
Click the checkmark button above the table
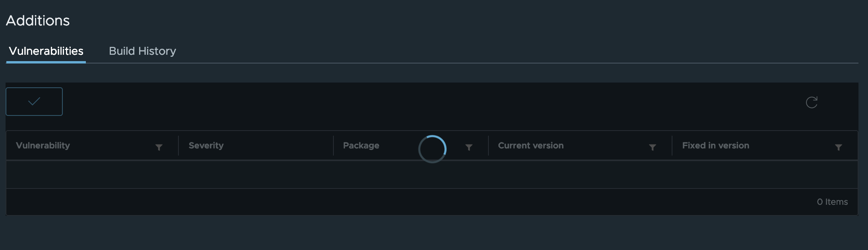pos(34,101)
